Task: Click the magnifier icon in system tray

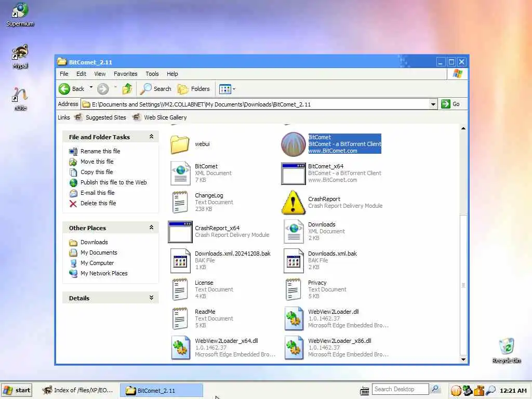Action: [490, 391]
